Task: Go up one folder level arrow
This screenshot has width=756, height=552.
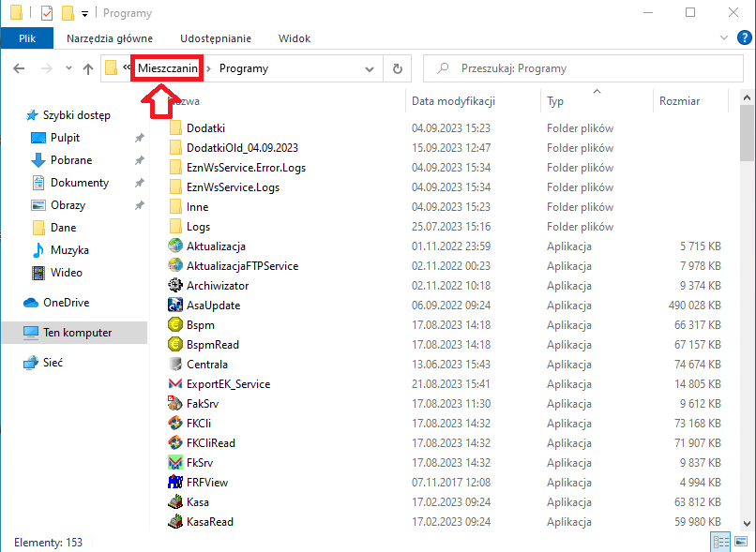Action: pyautogui.click(x=88, y=68)
